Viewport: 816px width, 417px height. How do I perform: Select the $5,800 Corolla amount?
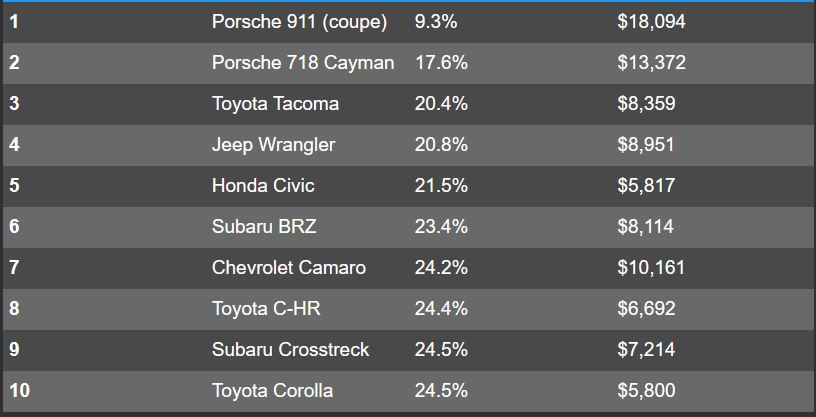646,390
